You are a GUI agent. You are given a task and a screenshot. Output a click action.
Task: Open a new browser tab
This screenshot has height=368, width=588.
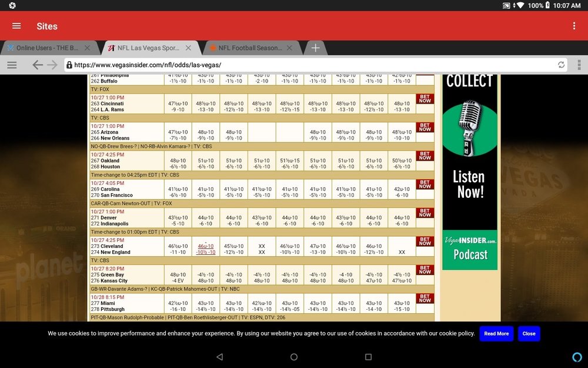(315, 48)
